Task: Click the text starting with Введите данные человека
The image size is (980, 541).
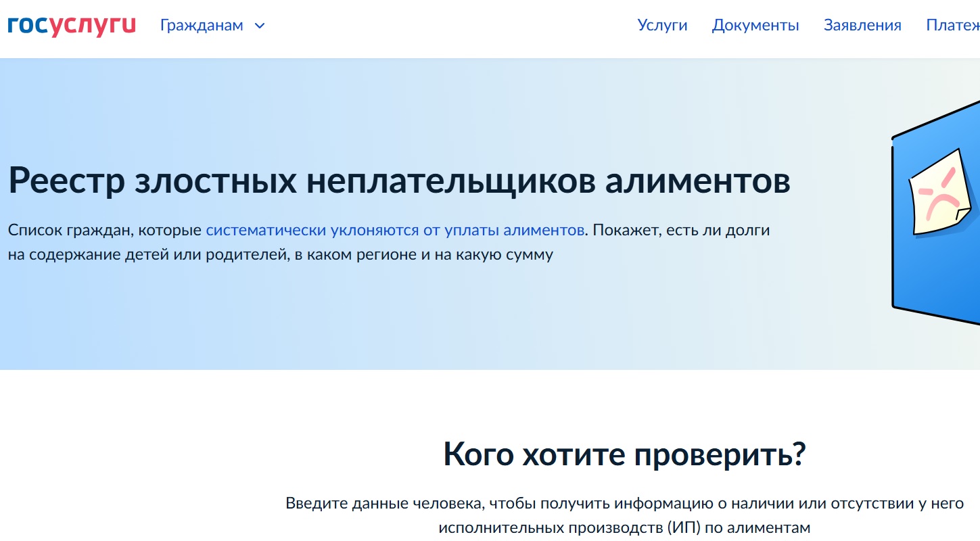Action: point(624,504)
